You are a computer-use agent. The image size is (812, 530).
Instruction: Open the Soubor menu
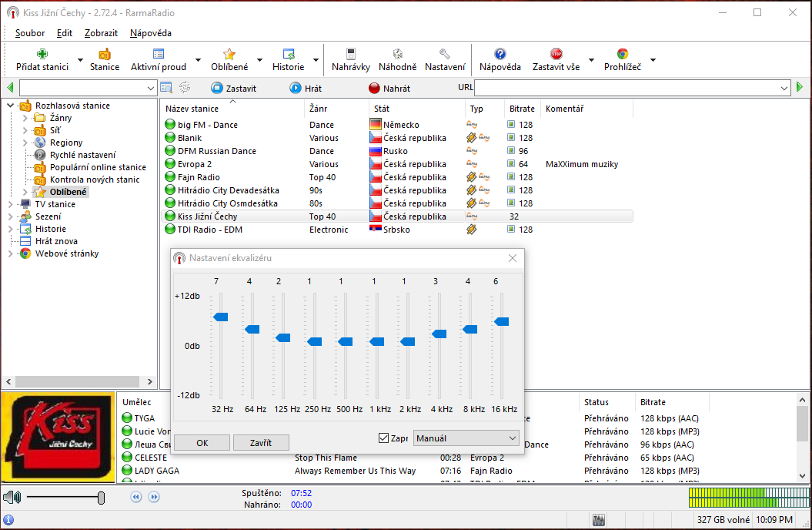[x=30, y=33]
